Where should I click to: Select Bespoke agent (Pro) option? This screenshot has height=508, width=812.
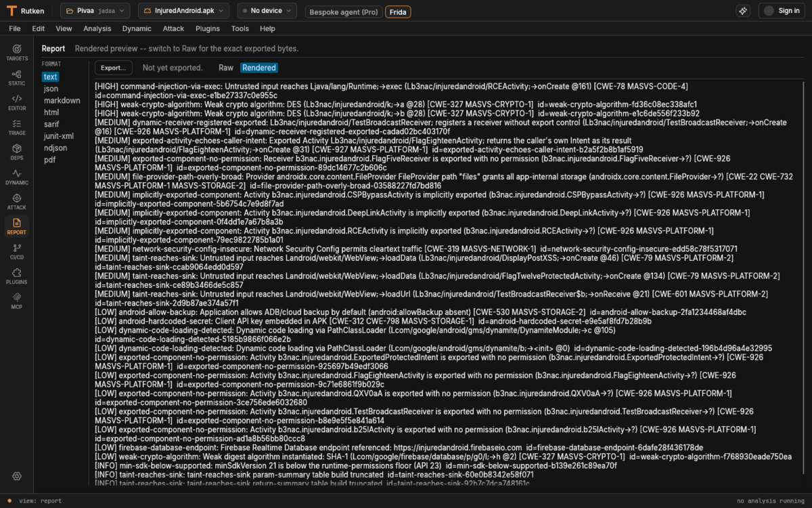point(343,12)
